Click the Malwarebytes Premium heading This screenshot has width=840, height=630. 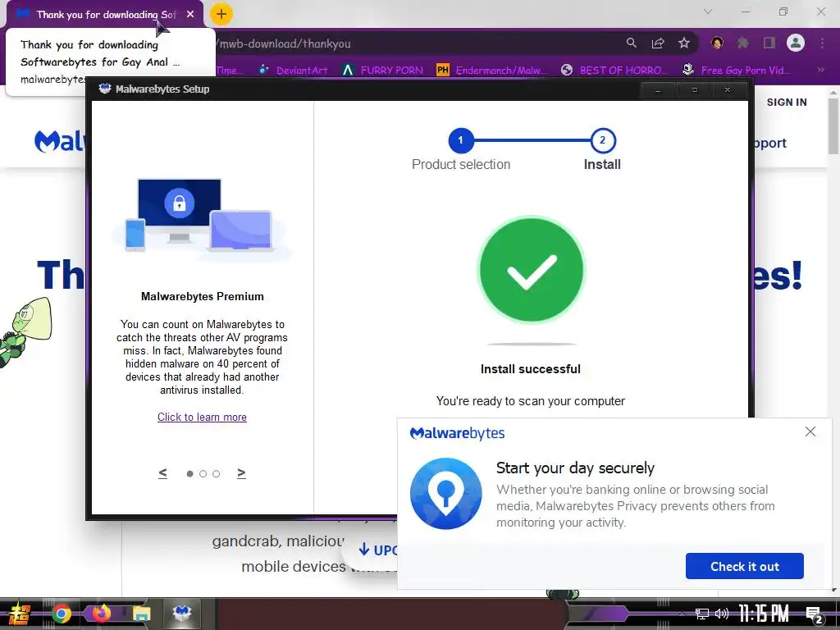(203, 297)
